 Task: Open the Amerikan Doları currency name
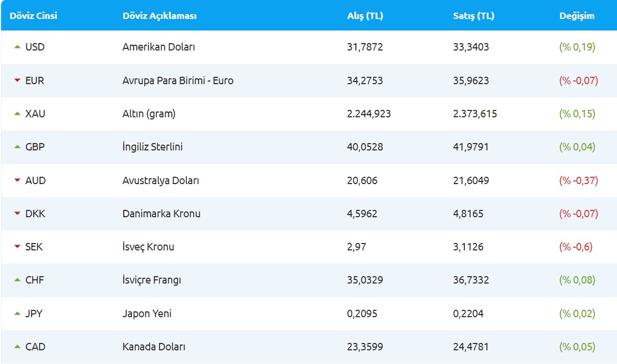[x=158, y=47]
